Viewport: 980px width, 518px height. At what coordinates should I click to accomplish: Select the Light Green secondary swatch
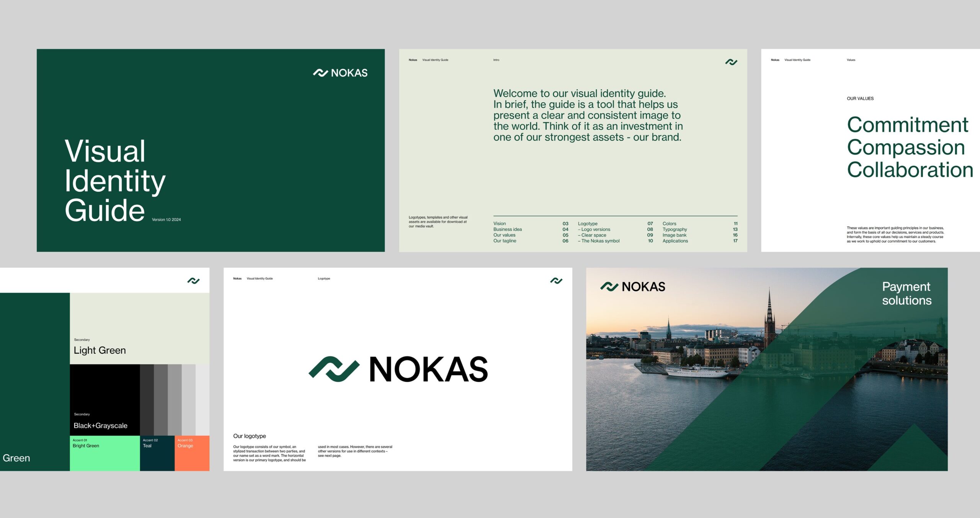click(139, 328)
